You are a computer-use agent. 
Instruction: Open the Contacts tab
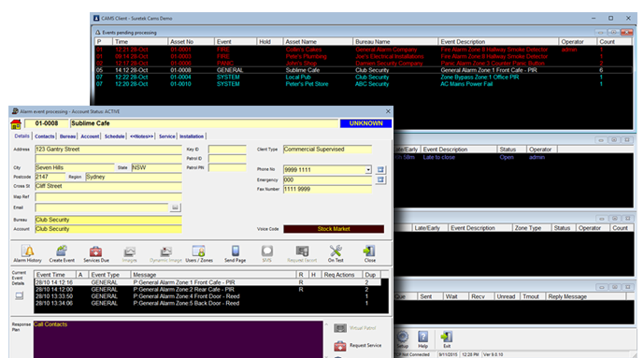click(44, 136)
